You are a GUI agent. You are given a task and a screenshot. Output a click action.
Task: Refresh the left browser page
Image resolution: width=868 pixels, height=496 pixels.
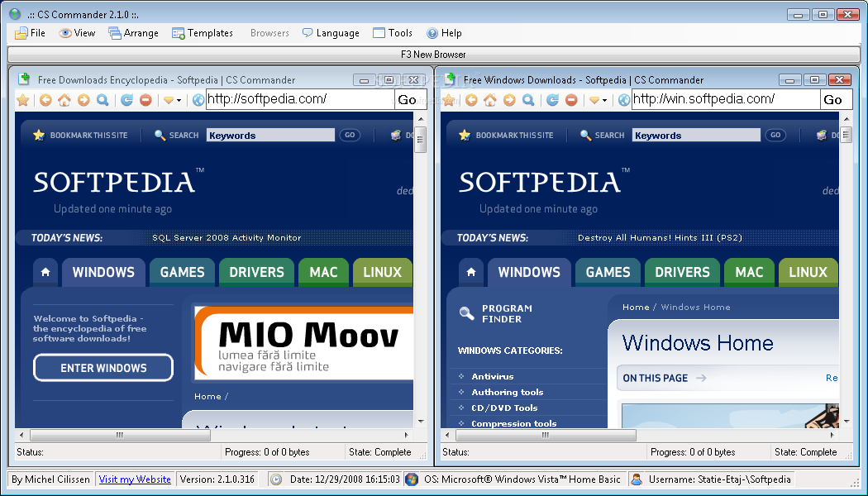[x=126, y=100]
